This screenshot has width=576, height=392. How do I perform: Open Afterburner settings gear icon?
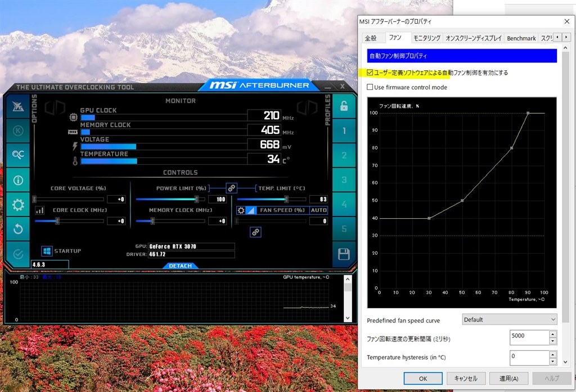(18, 204)
